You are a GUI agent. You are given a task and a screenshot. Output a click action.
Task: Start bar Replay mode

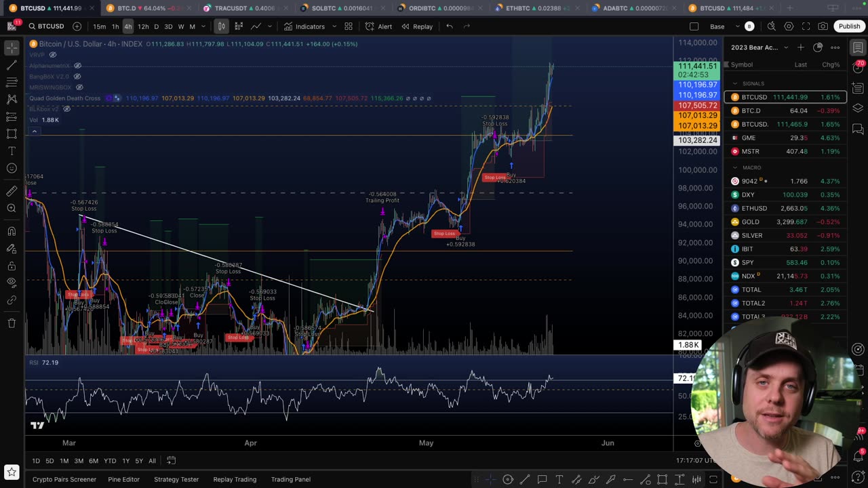coord(416,26)
